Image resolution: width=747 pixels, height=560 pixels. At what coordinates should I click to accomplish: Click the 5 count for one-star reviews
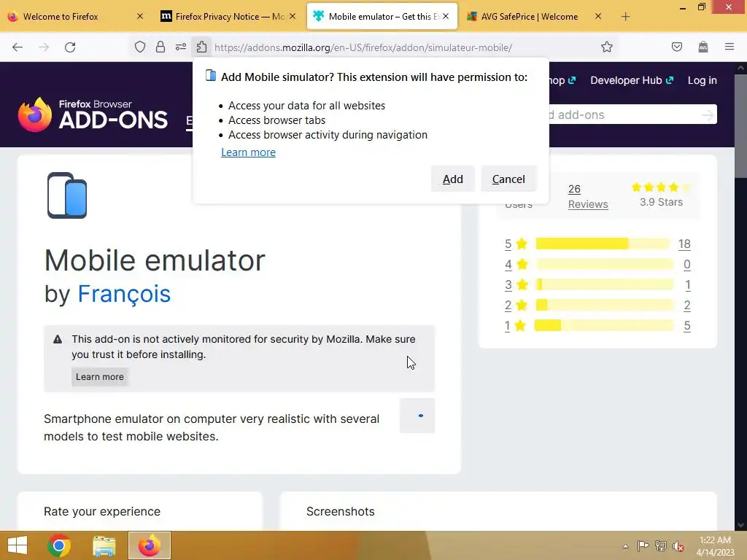[687, 326]
